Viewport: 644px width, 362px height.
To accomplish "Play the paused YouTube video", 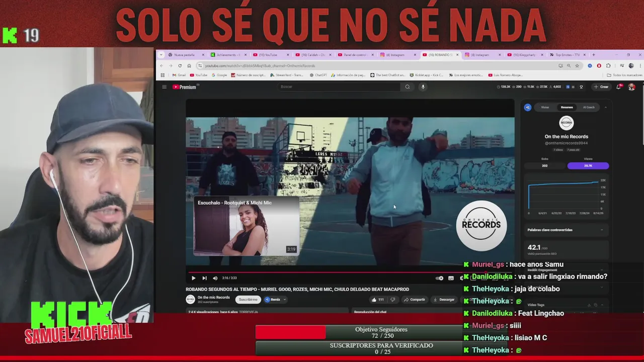I will pos(193,278).
